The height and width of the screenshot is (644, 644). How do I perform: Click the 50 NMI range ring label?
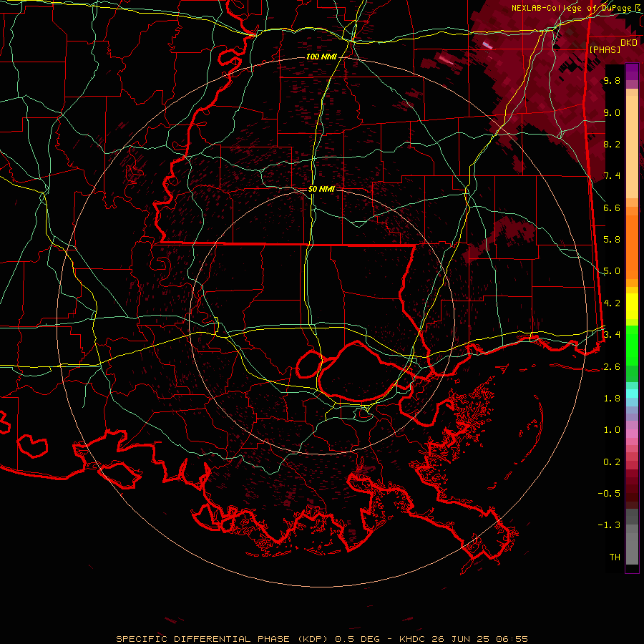point(321,189)
